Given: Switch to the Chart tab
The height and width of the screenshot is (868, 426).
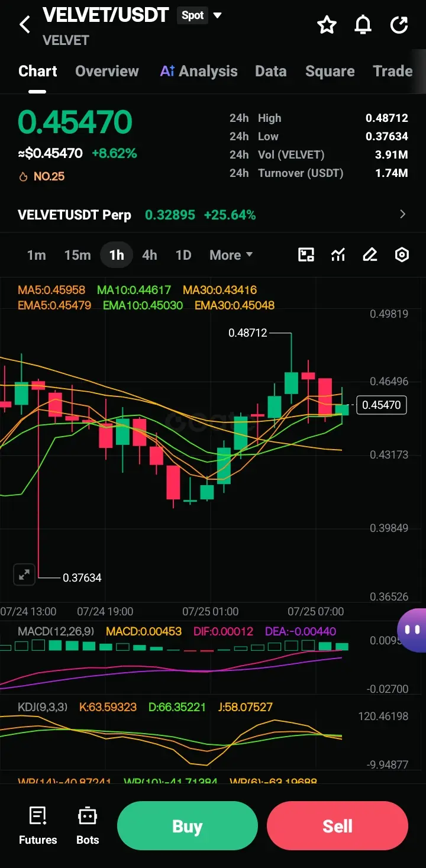Looking at the screenshot, I should 38,71.
